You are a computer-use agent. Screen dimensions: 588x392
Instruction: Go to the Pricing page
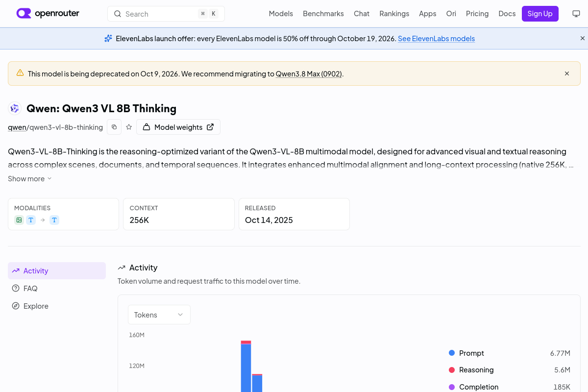click(x=477, y=14)
